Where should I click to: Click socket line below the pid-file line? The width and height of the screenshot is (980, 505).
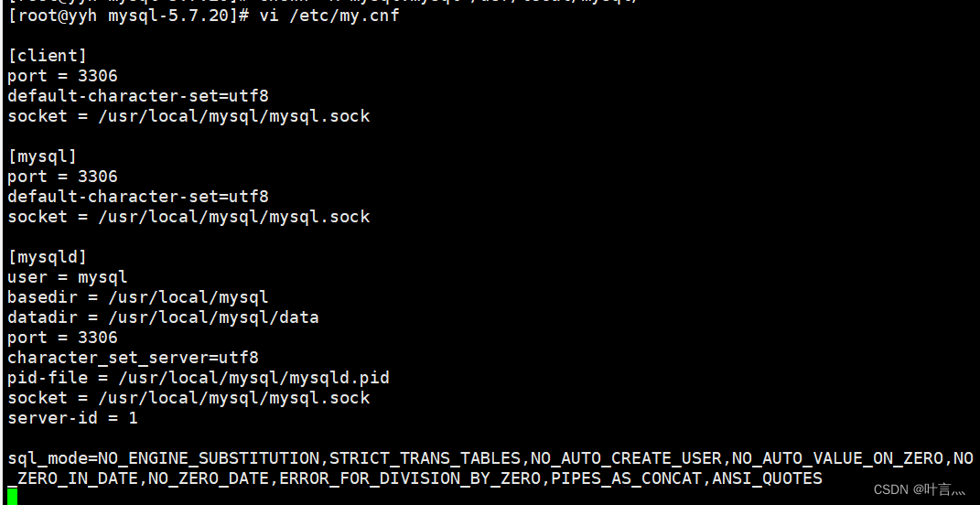coord(188,398)
